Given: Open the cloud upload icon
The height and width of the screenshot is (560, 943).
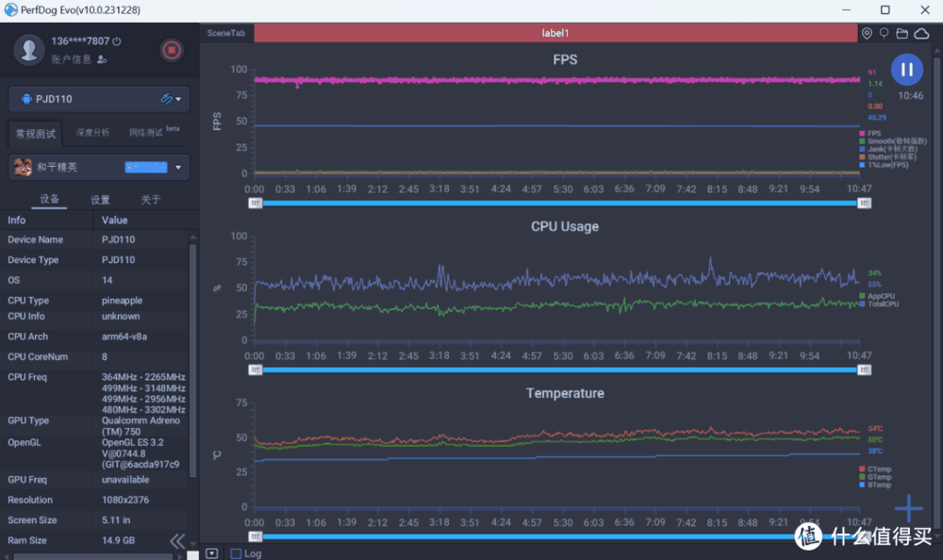Looking at the screenshot, I should point(921,33).
